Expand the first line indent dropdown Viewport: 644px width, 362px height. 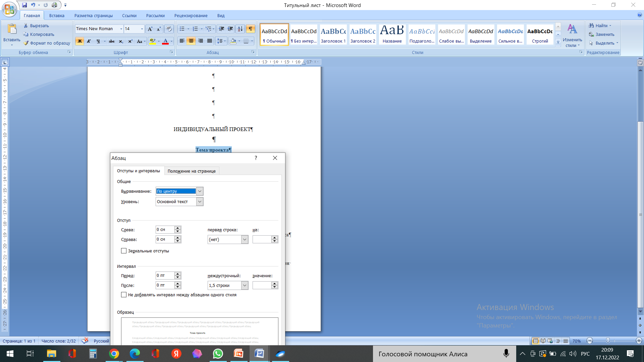(x=245, y=239)
